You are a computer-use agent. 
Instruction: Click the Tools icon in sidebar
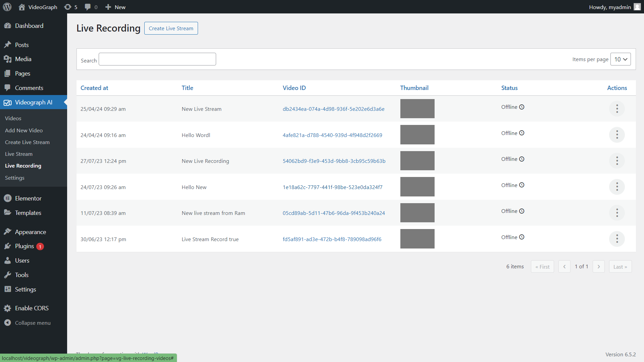tap(8, 275)
